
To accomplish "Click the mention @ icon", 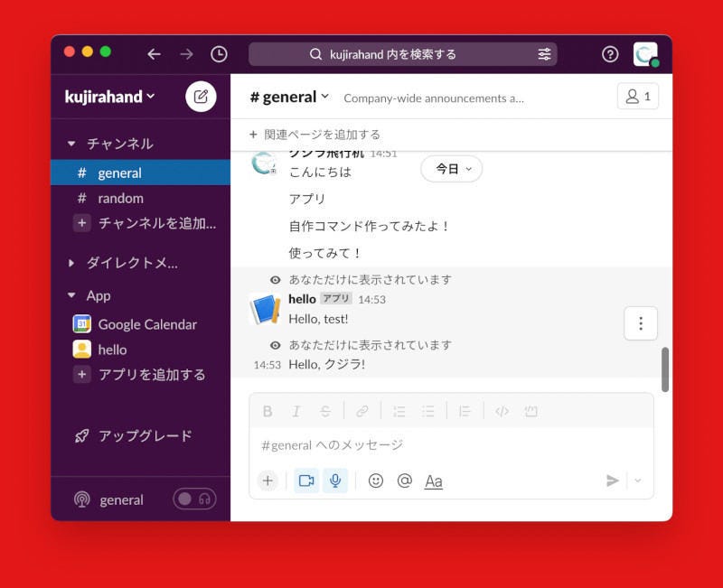I will point(405,481).
